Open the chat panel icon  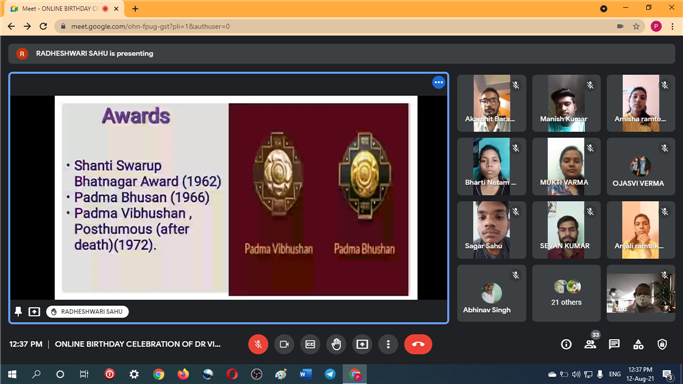pyautogui.click(x=614, y=344)
